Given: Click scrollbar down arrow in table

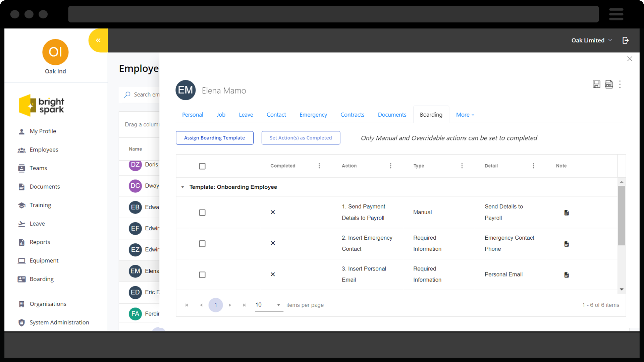Looking at the screenshot, I should 622,289.
